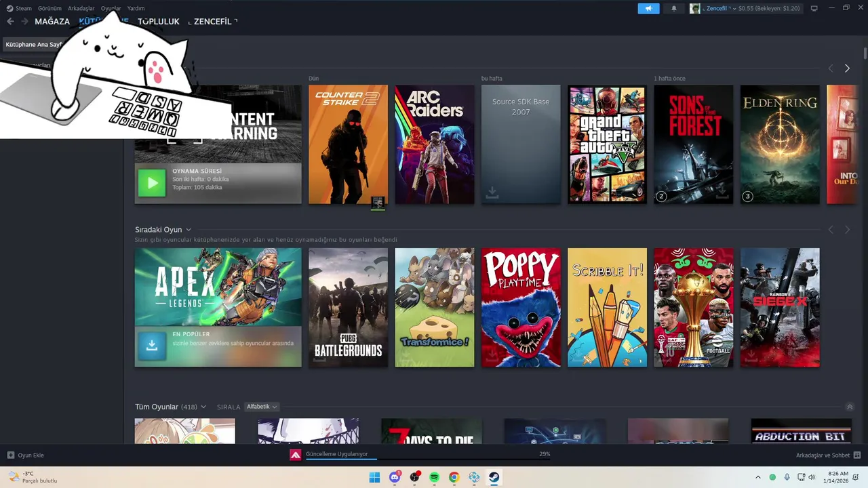Open the 7 Days to Die tile

[431, 431]
